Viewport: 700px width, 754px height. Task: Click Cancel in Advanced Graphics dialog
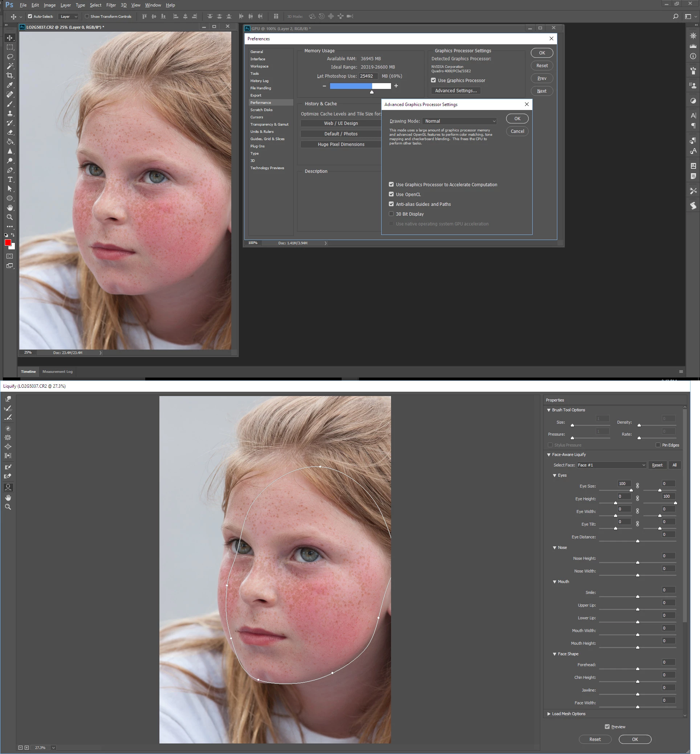tap(517, 131)
